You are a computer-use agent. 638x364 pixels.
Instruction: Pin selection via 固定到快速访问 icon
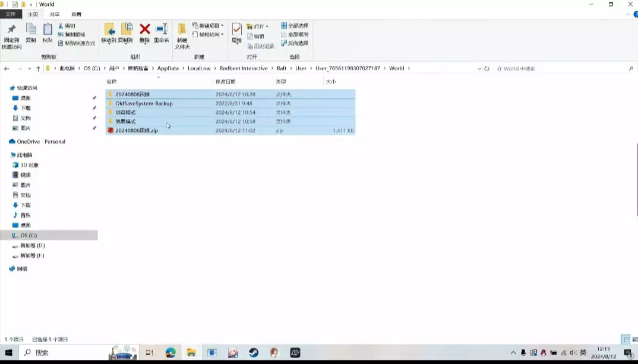click(11, 36)
